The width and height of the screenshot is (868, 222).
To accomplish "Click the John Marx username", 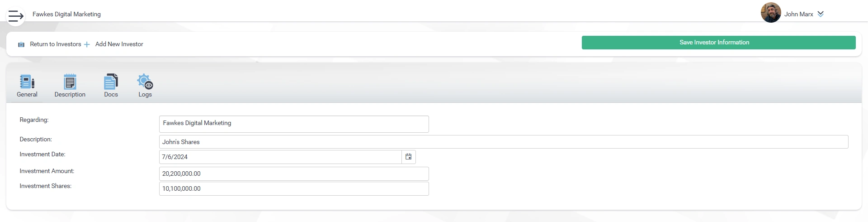I will point(798,14).
